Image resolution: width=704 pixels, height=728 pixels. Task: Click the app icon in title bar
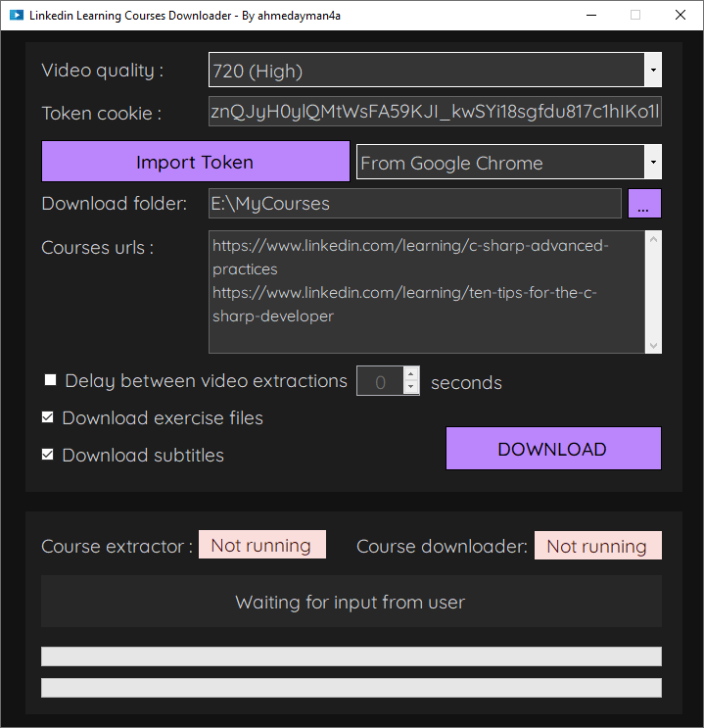(17, 16)
